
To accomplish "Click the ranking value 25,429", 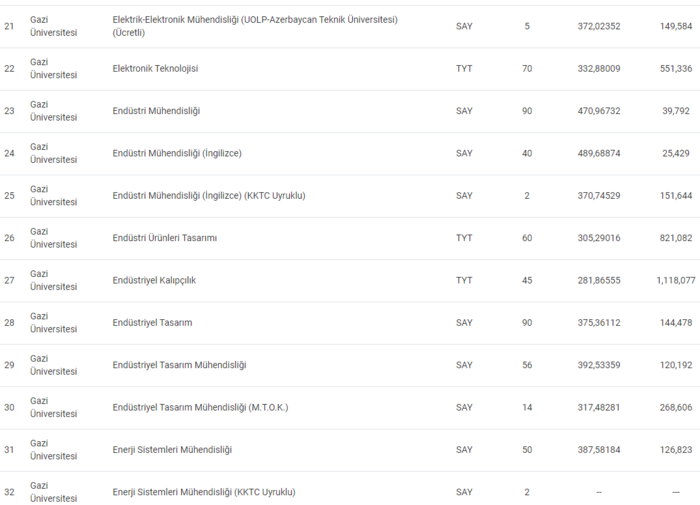I will 676,153.
